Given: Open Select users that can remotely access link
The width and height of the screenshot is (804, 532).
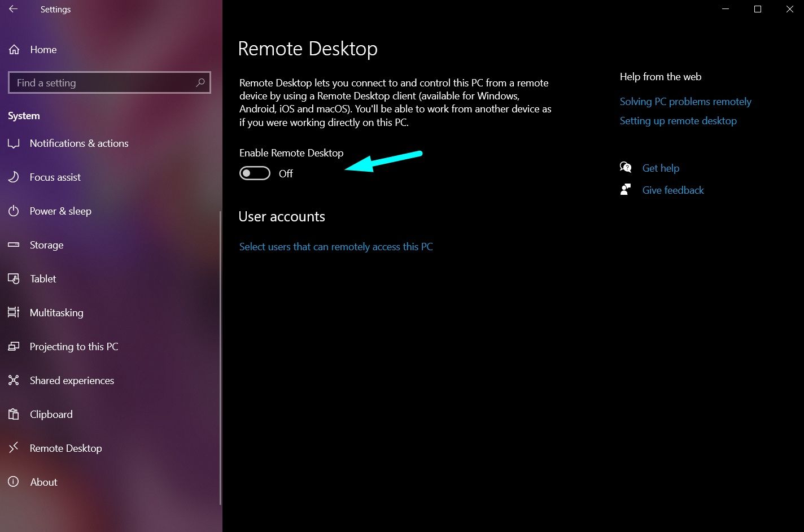Looking at the screenshot, I should 336,247.
